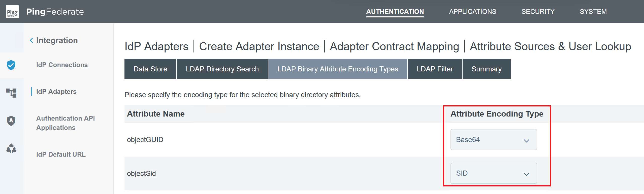Click the hierarchy blocks sidebar icon

(11, 93)
